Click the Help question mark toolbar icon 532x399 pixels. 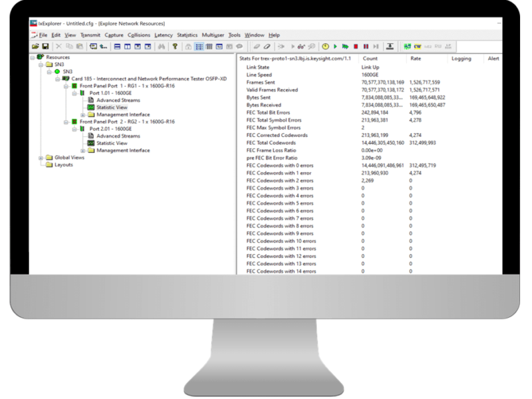click(176, 47)
